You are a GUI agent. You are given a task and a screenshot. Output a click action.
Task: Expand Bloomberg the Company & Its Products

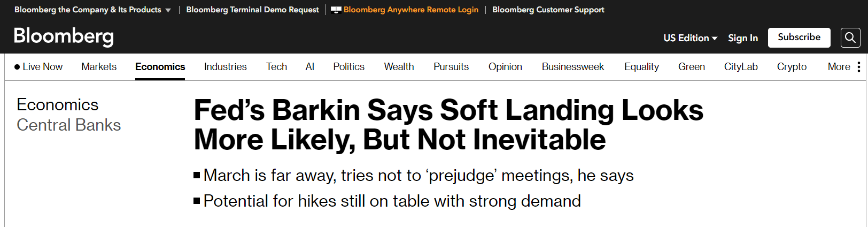[x=92, y=10]
